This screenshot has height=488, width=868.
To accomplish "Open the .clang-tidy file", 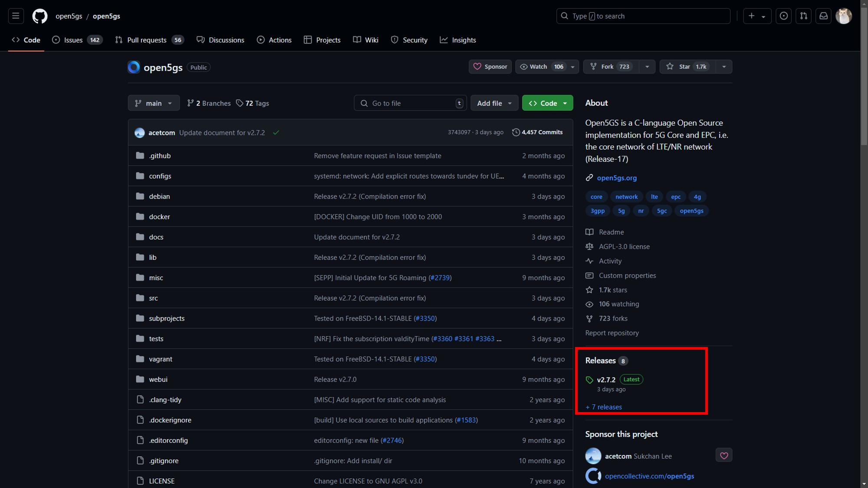I will tap(165, 400).
